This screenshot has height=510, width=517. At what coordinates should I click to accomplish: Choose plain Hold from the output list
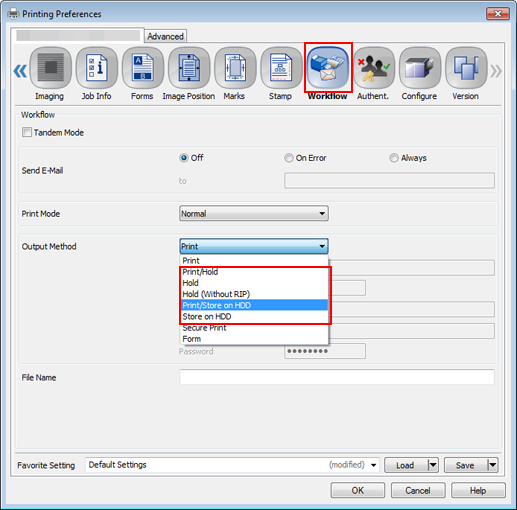point(254,283)
